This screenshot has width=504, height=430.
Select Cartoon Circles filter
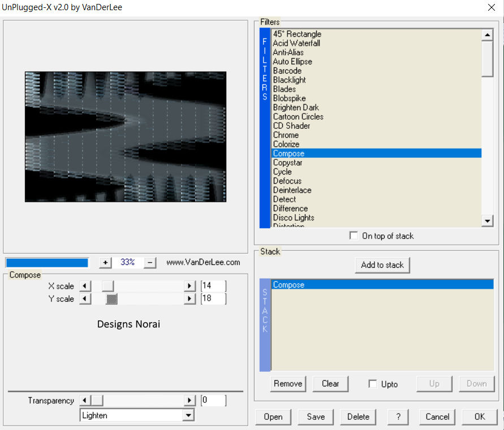tap(376, 116)
